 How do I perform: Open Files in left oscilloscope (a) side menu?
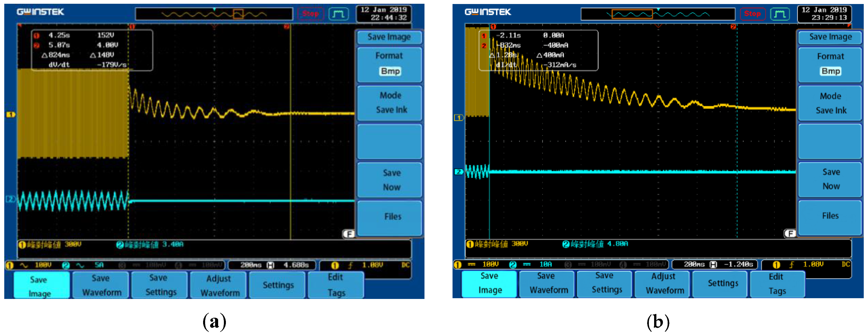[389, 218]
